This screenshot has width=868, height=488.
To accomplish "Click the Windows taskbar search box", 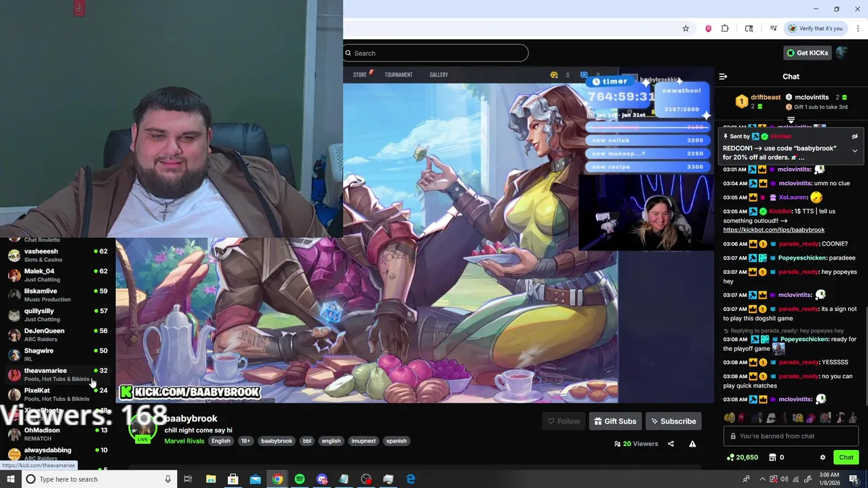I will 99,479.
